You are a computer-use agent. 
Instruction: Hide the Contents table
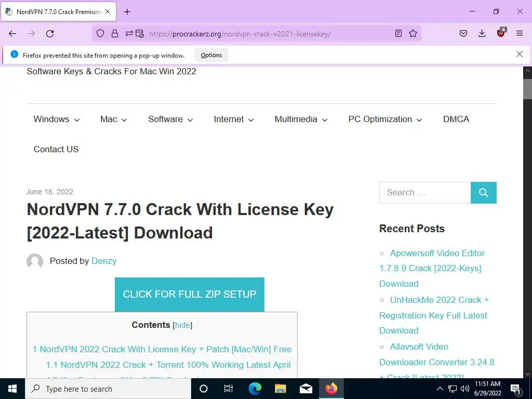pos(182,325)
